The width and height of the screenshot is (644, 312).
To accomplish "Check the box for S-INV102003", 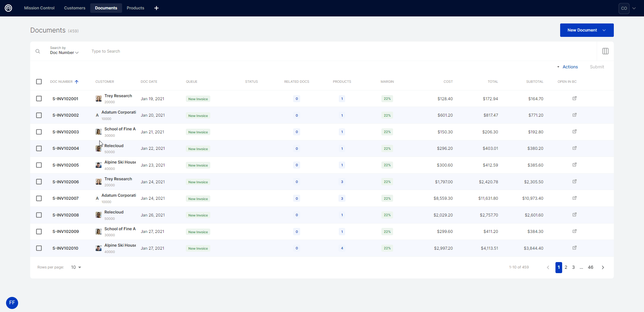I will (39, 132).
